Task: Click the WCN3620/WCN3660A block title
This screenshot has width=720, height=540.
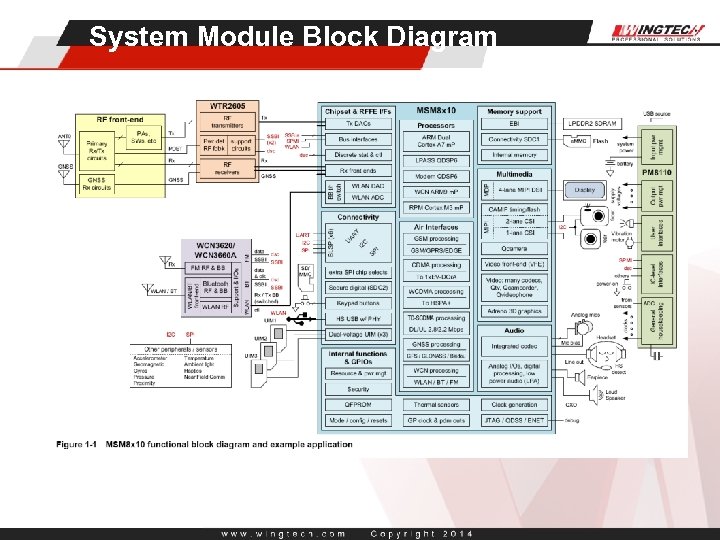Action: [x=216, y=250]
